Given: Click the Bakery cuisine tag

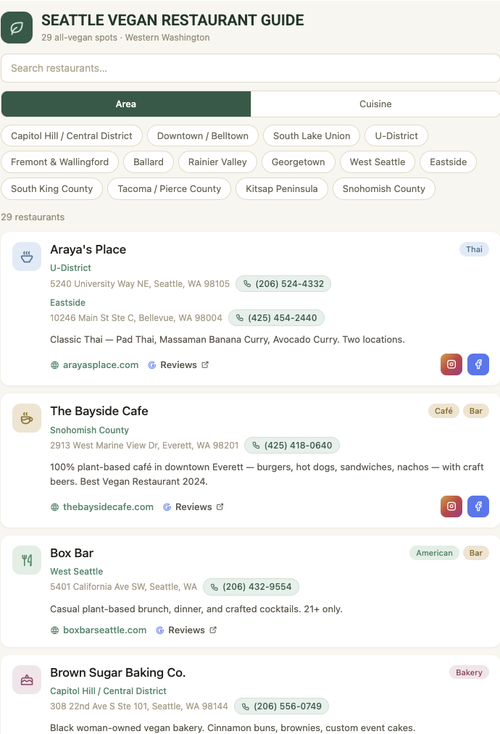Looking at the screenshot, I should tap(469, 673).
